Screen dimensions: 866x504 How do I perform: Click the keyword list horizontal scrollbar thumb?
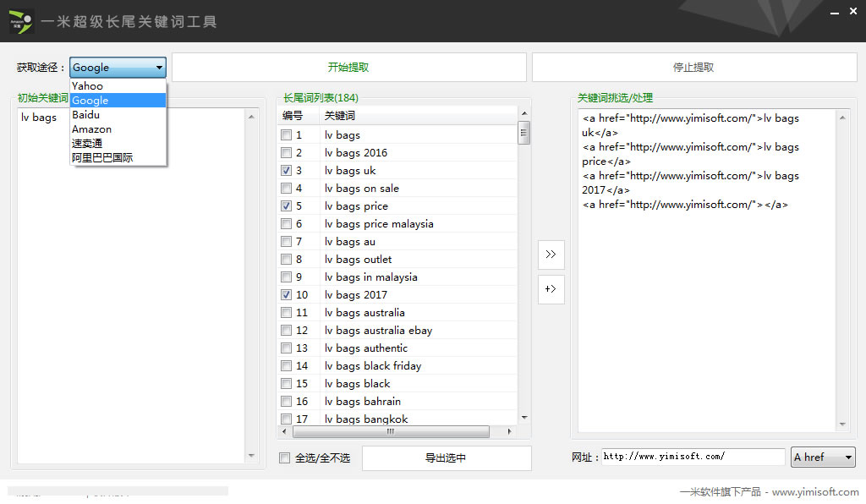(x=391, y=431)
